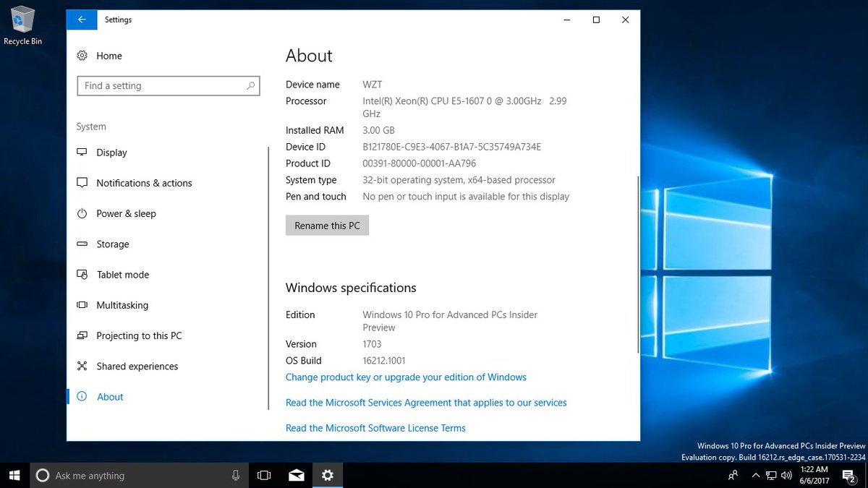
Task: Click Installed RAM value 3.00 GB
Action: (378, 130)
